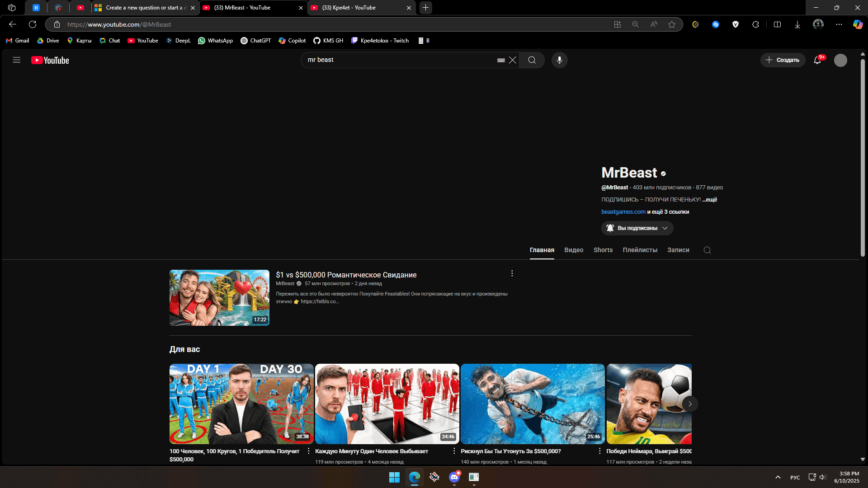Open the on-screen keyboard icon in search
Image resolution: width=868 pixels, height=488 pixels.
pyautogui.click(x=501, y=60)
